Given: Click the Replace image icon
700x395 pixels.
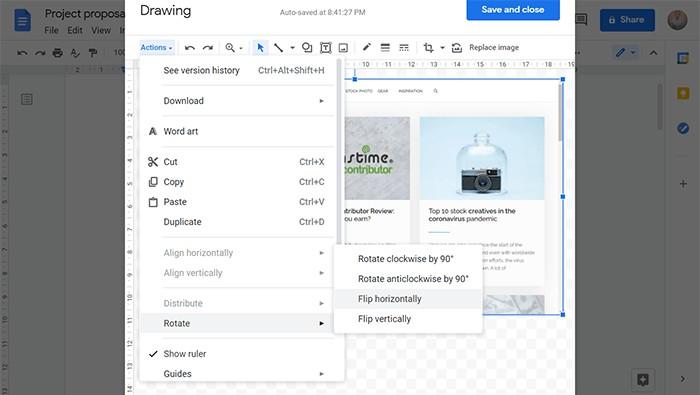Looking at the screenshot, I should click(x=456, y=47).
